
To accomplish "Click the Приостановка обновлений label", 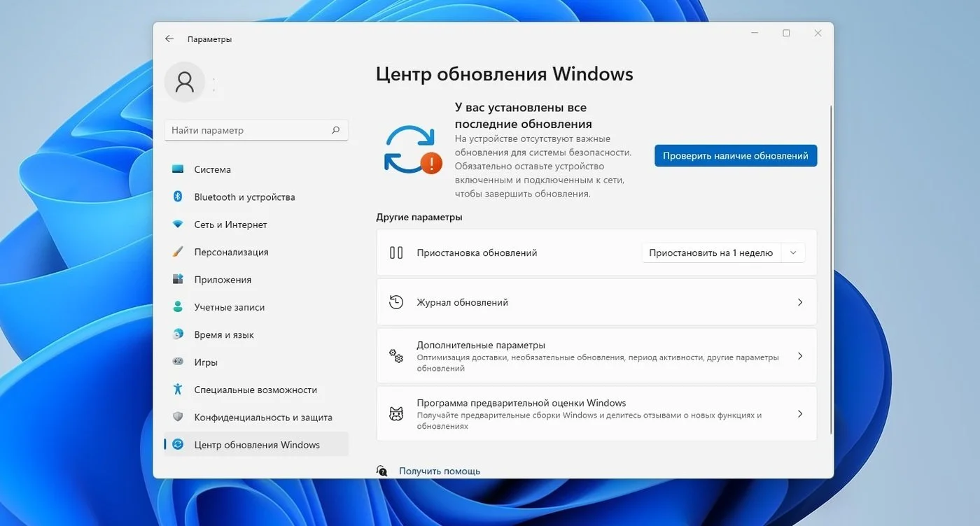I will [477, 253].
